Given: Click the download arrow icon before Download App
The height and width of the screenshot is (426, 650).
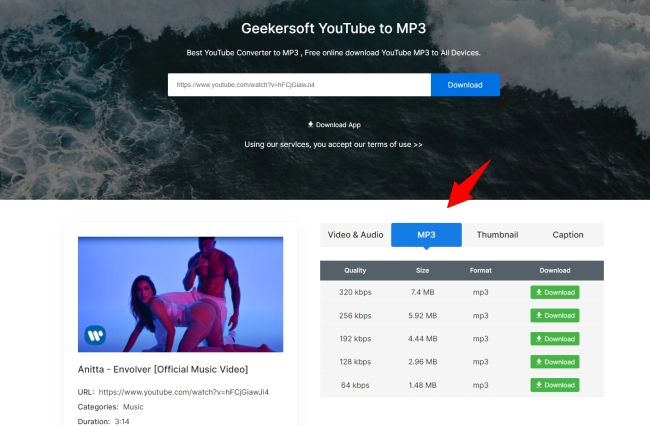Looking at the screenshot, I should [310, 124].
